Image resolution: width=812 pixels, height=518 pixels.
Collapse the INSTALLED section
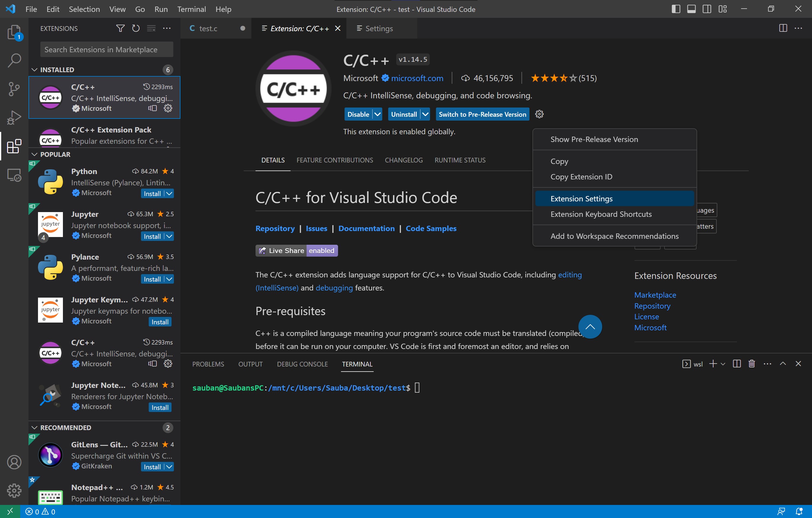(34, 70)
